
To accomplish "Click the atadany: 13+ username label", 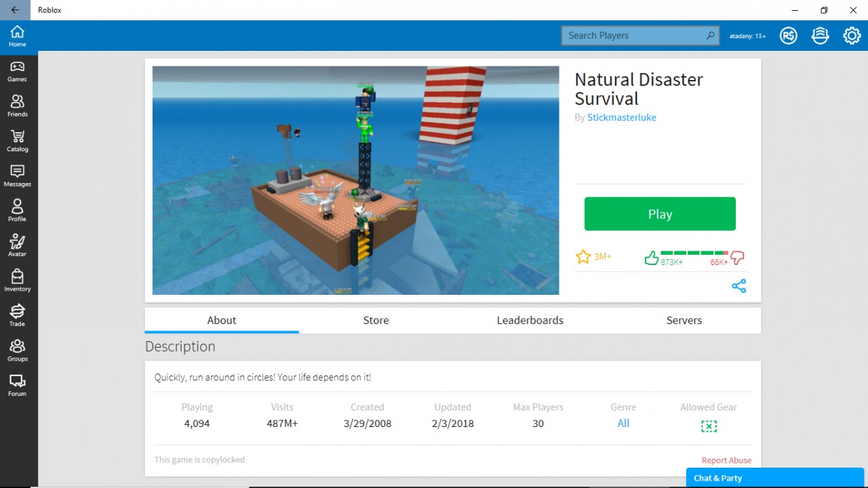I will pyautogui.click(x=747, y=36).
